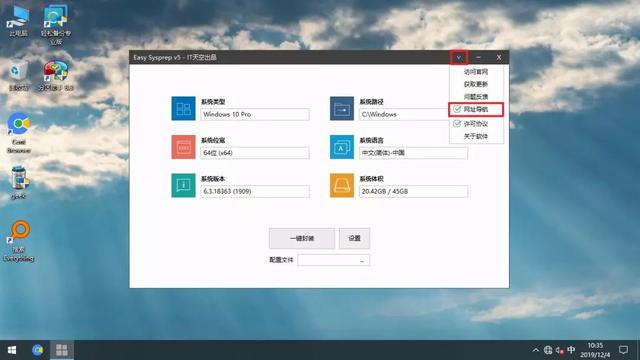Open the Everything search desktop shortcut

19,241
